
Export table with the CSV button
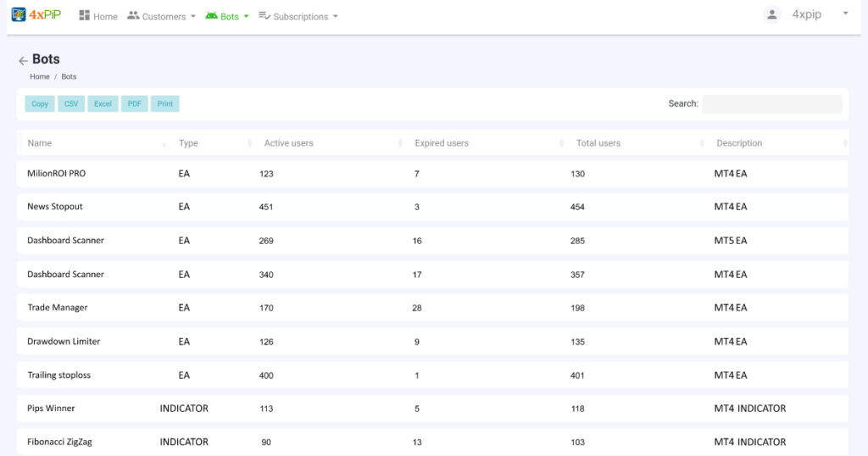[x=71, y=104]
